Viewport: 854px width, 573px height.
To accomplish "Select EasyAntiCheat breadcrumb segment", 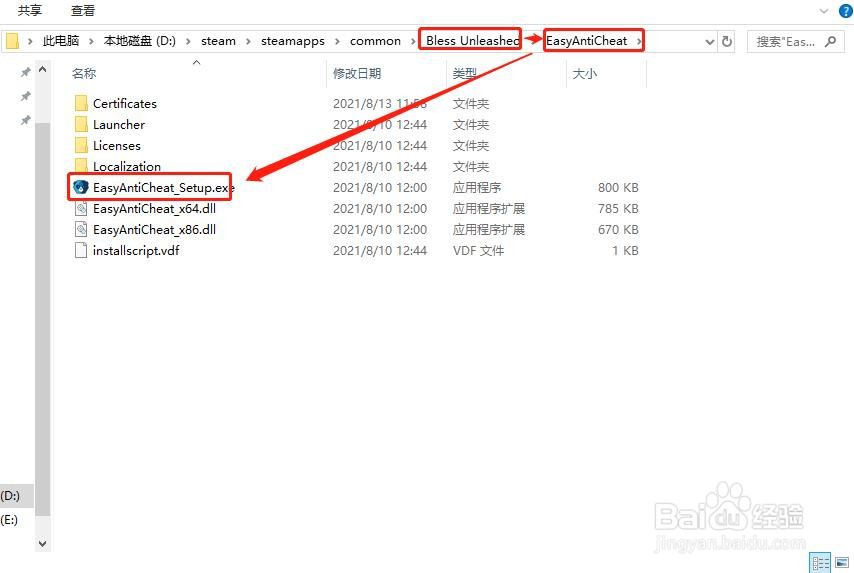I will (587, 41).
